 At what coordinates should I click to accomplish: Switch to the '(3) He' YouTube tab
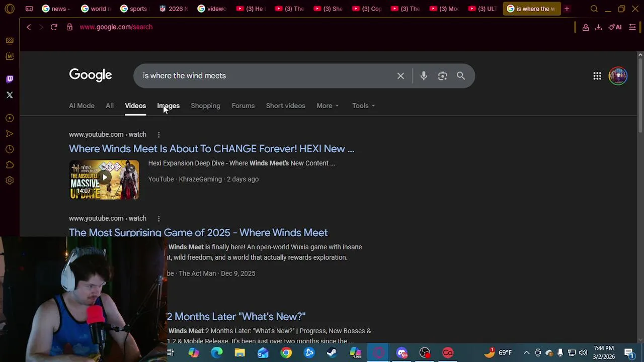click(251, 9)
